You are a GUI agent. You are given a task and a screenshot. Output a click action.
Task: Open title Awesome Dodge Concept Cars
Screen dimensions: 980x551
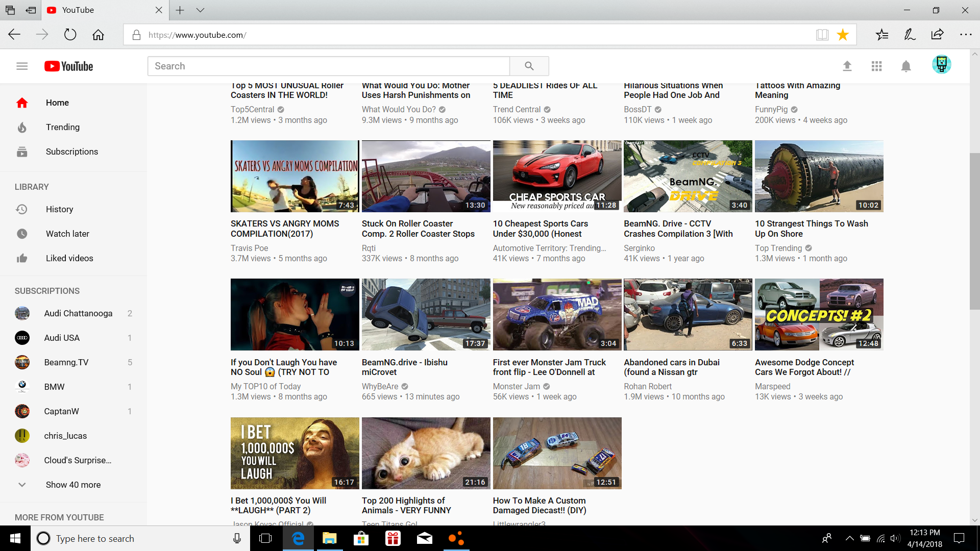tap(804, 367)
